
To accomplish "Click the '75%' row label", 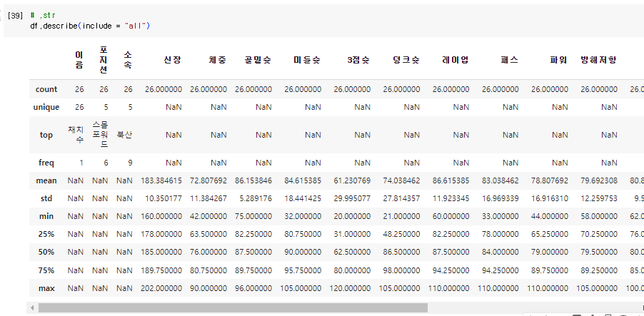I will point(46,270).
